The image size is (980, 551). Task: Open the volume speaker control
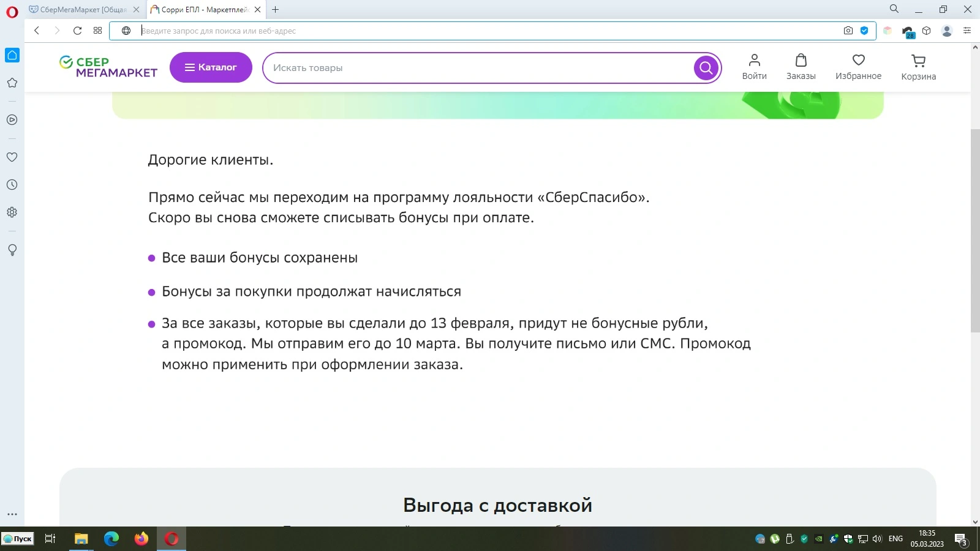point(877,539)
